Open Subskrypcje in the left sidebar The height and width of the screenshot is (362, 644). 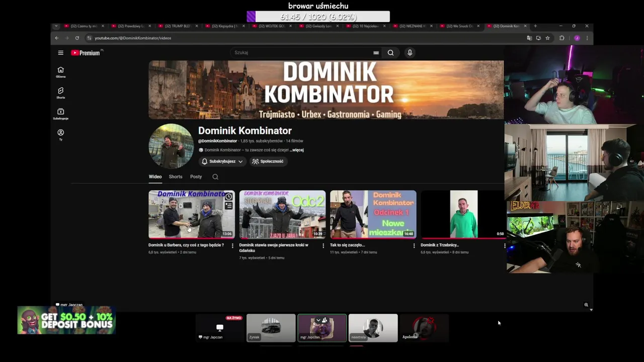pyautogui.click(x=60, y=114)
